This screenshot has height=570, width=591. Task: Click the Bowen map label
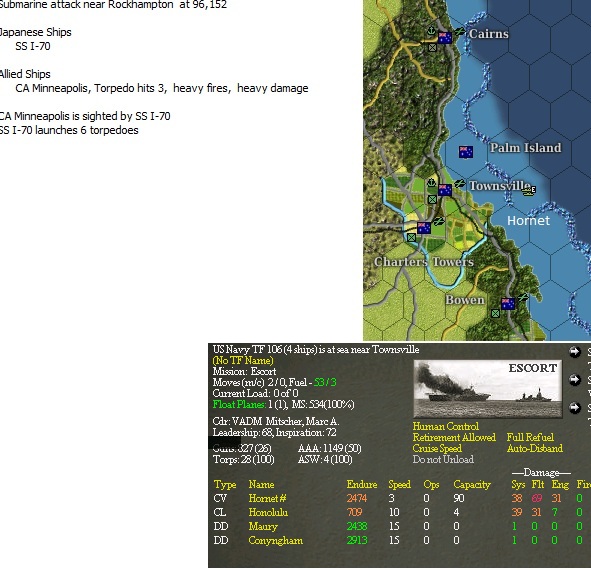point(465,300)
